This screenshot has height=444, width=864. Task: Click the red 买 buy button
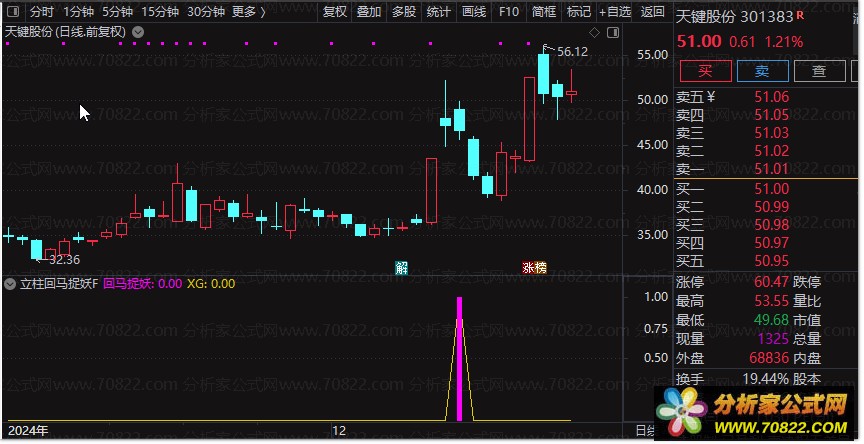pyautogui.click(x=706, y=71)
